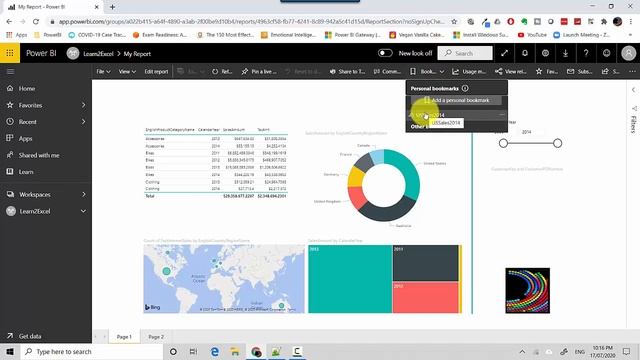The width and height of the screenshot is (640, 360).
Task: Open the download menu icon
Action: coord(565,53)
